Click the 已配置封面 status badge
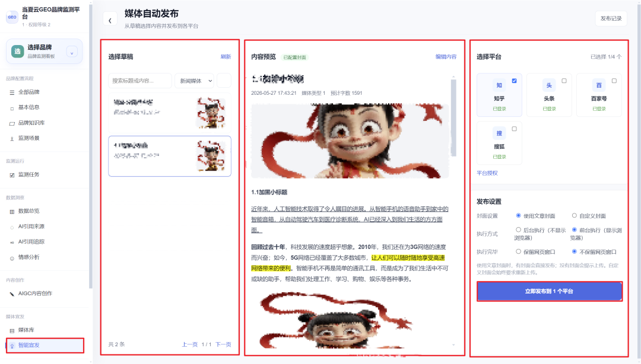The image size is (641, 364). pos(295,57)
